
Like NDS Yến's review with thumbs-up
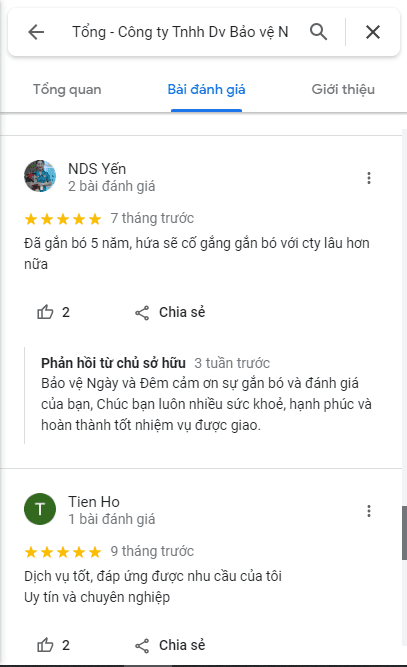tap(45, 312)
